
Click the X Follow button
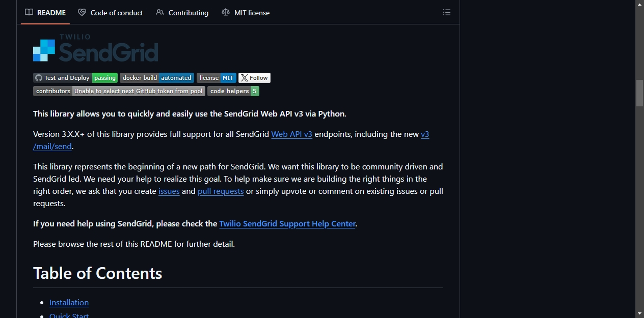(254, 78)
